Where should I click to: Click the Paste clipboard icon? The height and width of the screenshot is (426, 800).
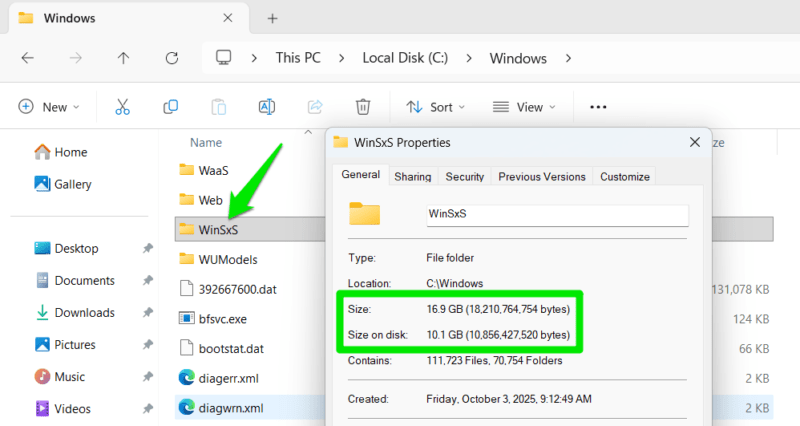point(218,107)
